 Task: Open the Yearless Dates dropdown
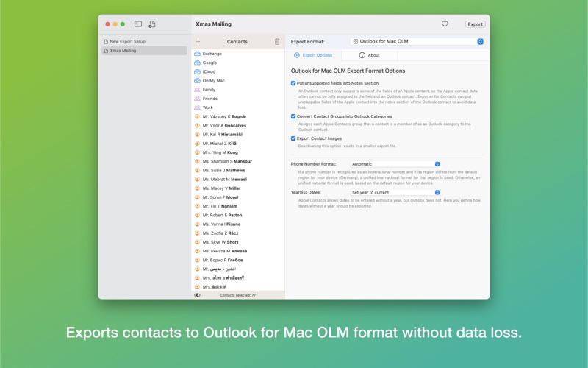[x=395, y=192]
